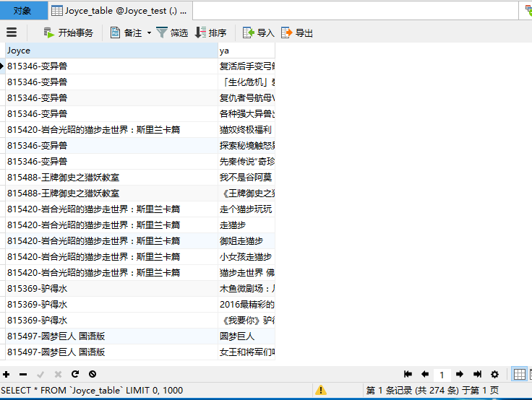Switch to the 对象 tab
The height and width of the screenshot is (400, 532).
[23, 11]
